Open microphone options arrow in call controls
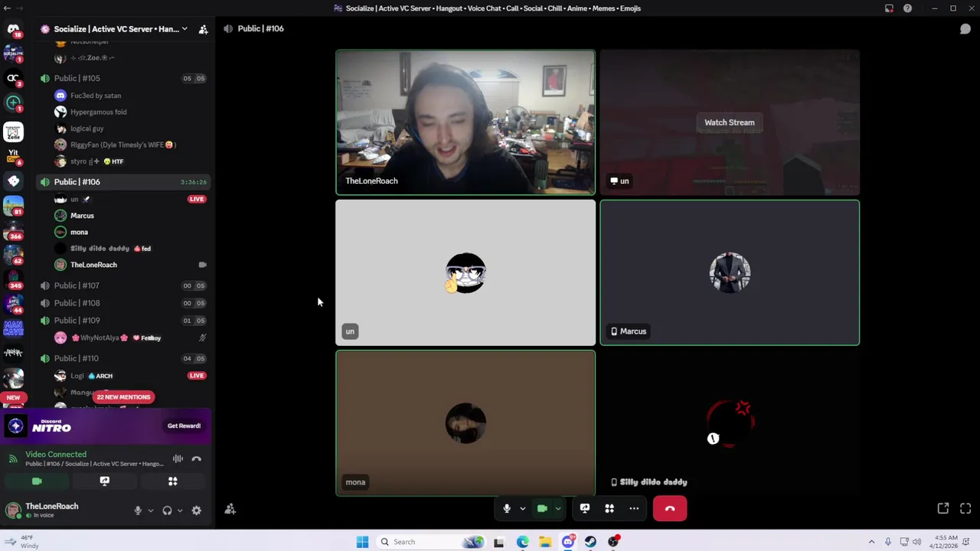The image size is (980, 551). (522, 508)
